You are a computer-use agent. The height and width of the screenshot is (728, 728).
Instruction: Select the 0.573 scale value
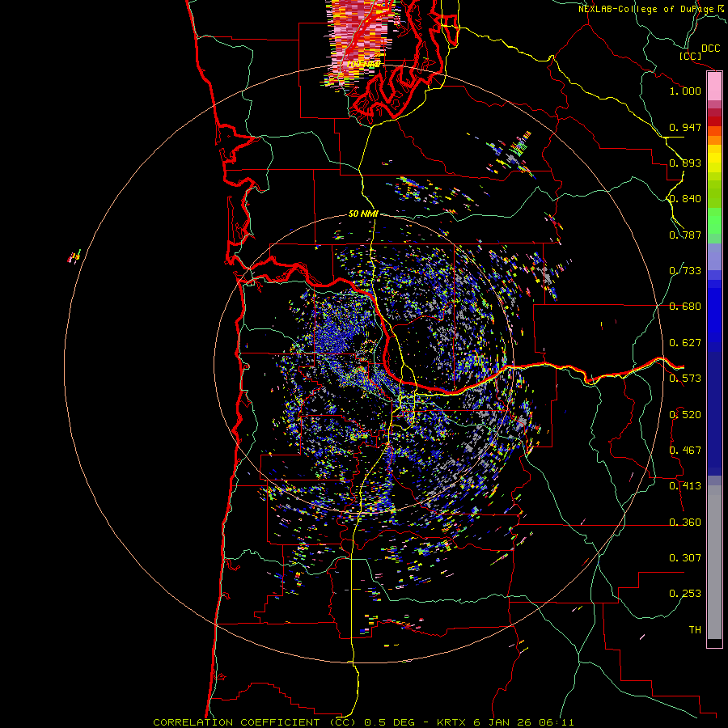pyautogui.click(x=685, y=379)
